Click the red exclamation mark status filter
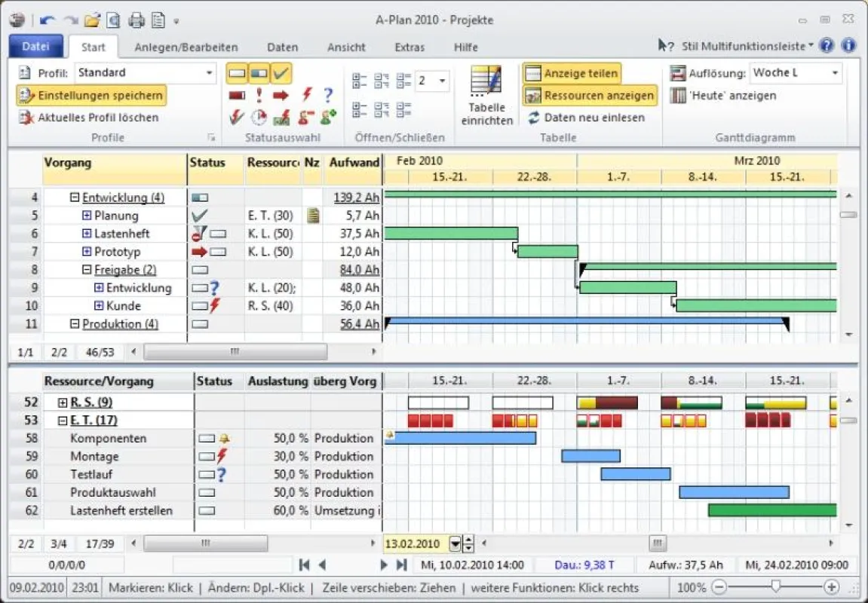The height and width of the screenshot is (603, 868). tap(259, 95)
